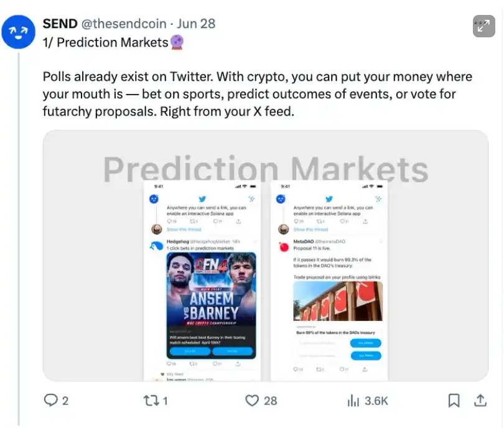Viewport: 504px width, 428px height.
Task: Click the tweet text about polls on Twitter
Action: click(x=257, y=95)
